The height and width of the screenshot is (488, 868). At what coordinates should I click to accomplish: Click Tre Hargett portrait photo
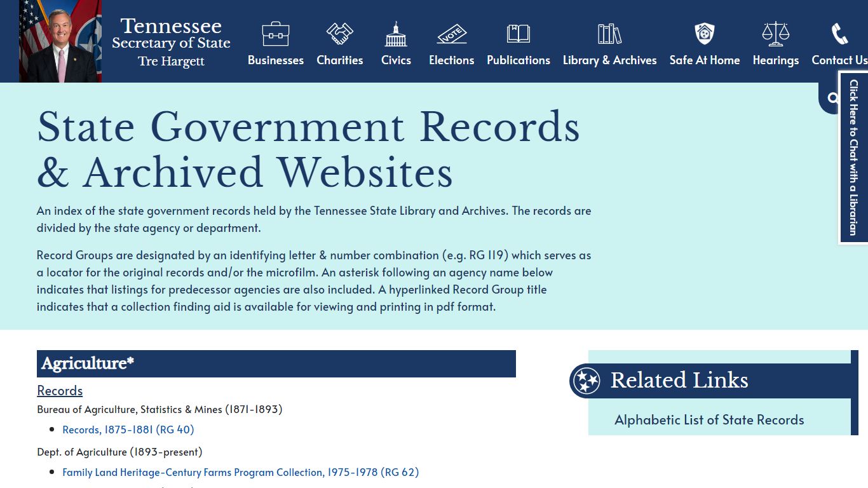click(x=60, y=41)
